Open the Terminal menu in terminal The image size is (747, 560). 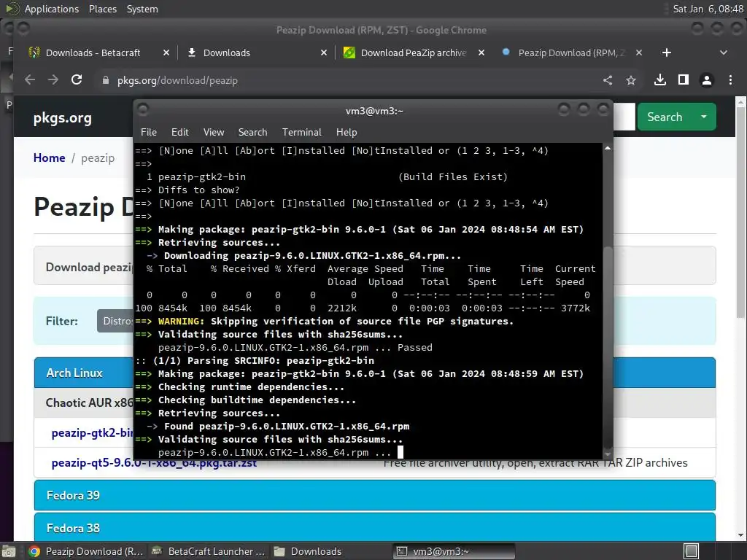point(301,132)
